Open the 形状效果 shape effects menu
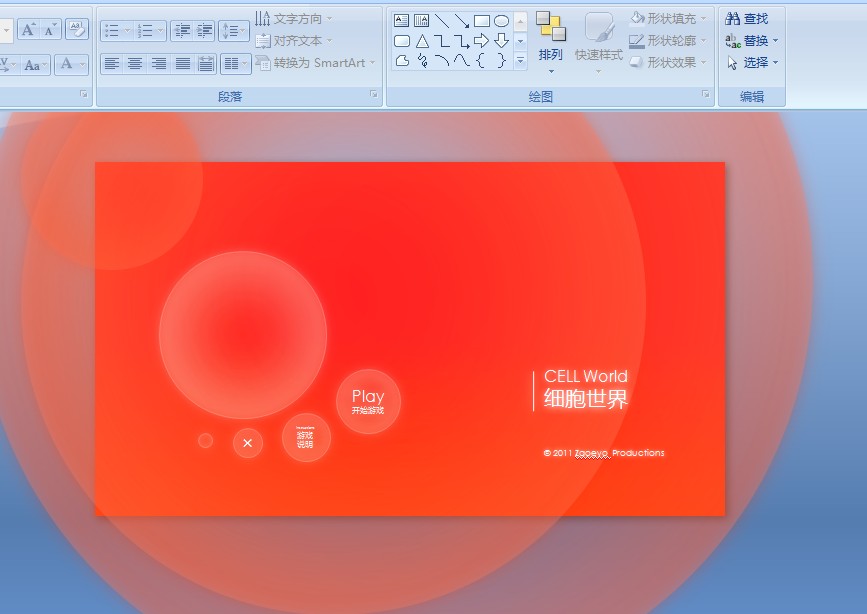This screenshot has height=614, width=867. [x=668, y=63]
